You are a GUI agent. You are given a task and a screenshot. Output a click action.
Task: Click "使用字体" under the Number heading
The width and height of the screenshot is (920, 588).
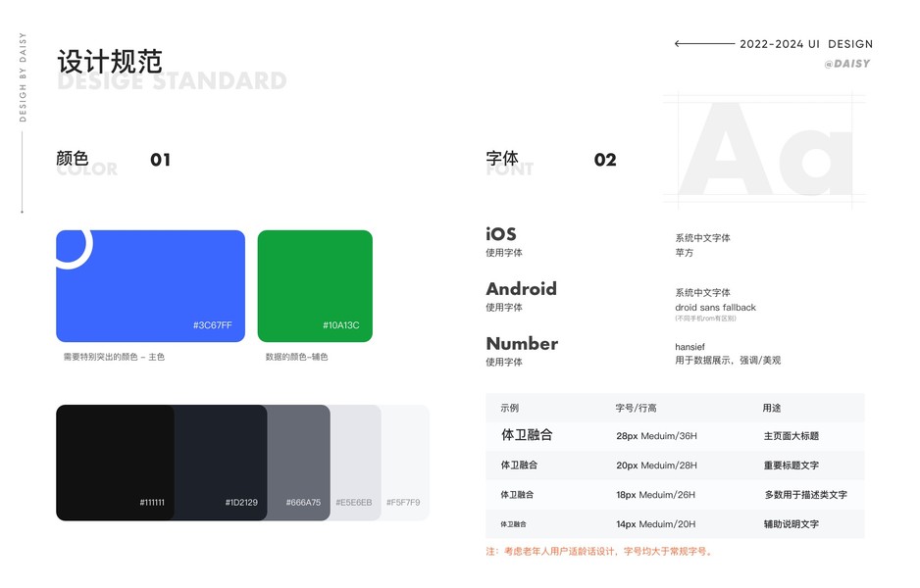(x=504, y=362)
